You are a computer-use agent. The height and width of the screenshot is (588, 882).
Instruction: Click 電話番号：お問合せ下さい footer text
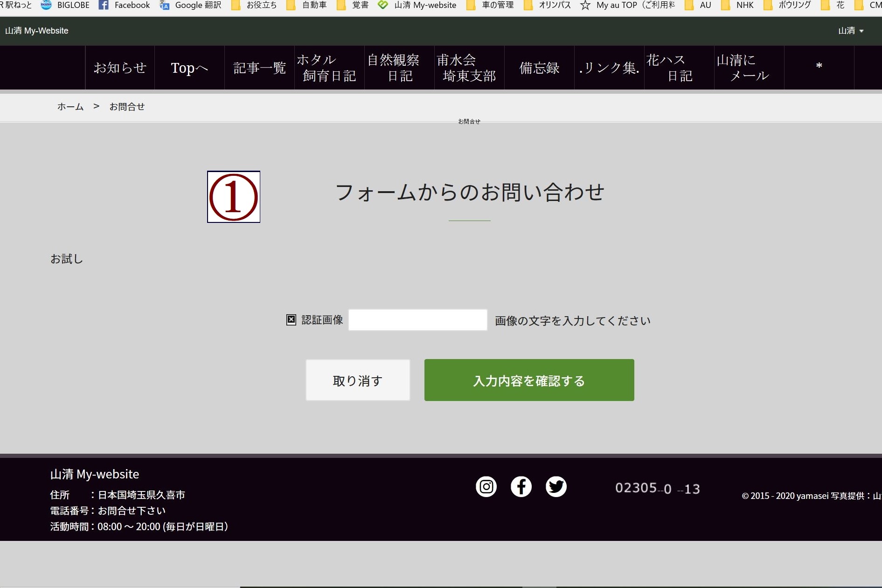click(108, 511)
